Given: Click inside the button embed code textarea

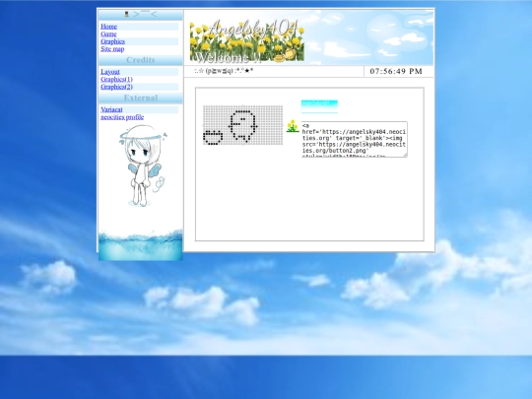Looking at the screenshot, I should 355,139.
